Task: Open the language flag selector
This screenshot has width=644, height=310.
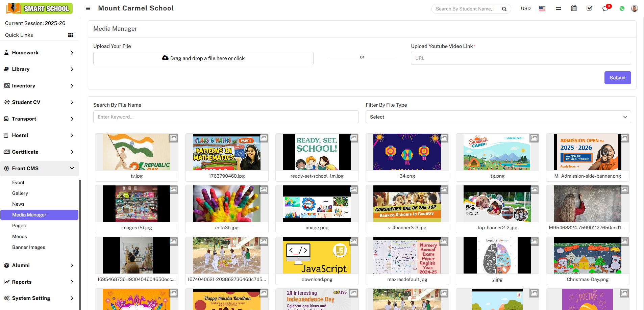Action: pyautogui.click(x=542, y=9)
